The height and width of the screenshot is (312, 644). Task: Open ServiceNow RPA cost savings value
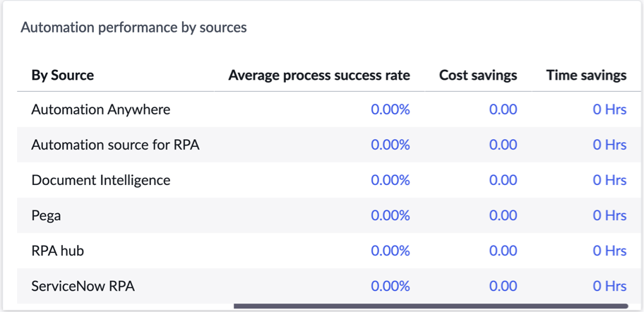(503, 286)
